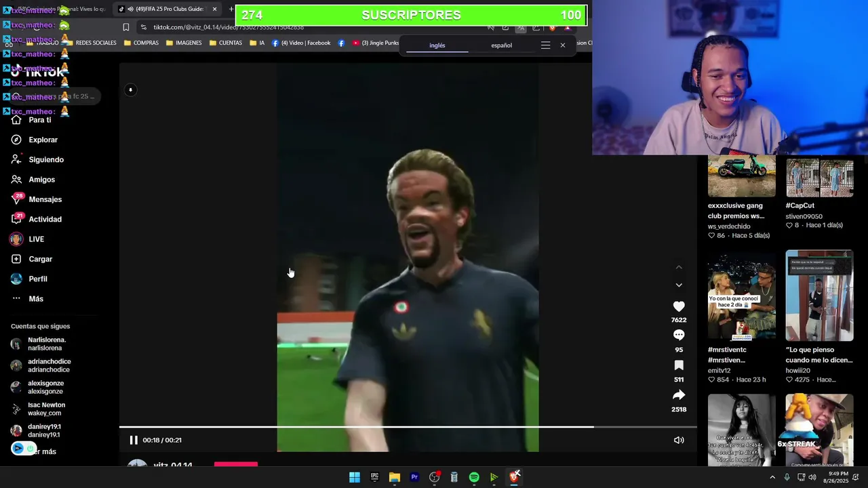
Task: Open the translate popup hamburger menu
Action: point(545,45)
